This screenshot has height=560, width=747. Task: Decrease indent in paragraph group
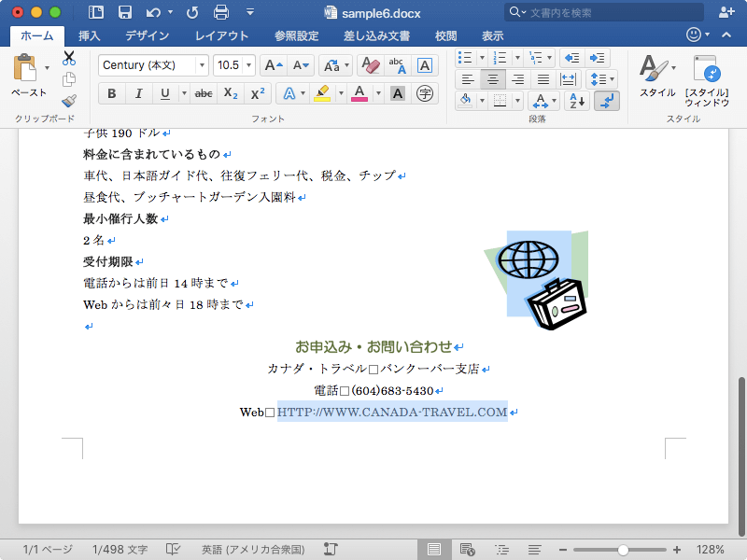click(571, 58)
